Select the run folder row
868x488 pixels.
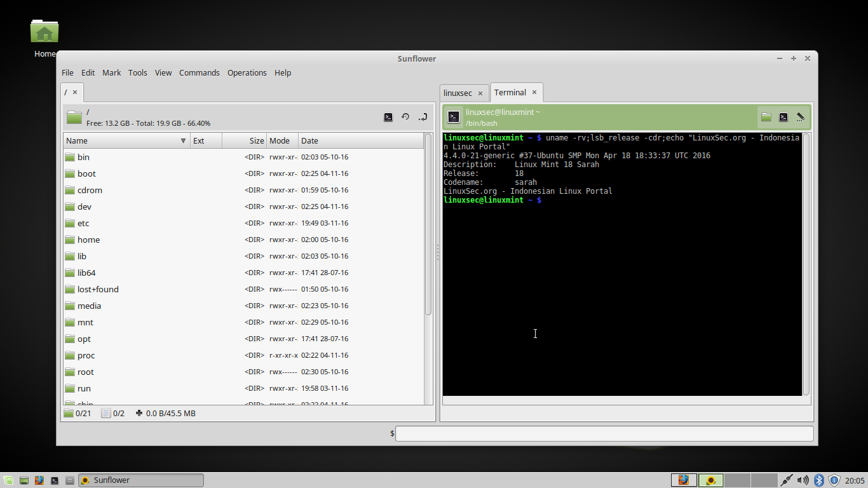pyautogui.click(x=243, y=388)
